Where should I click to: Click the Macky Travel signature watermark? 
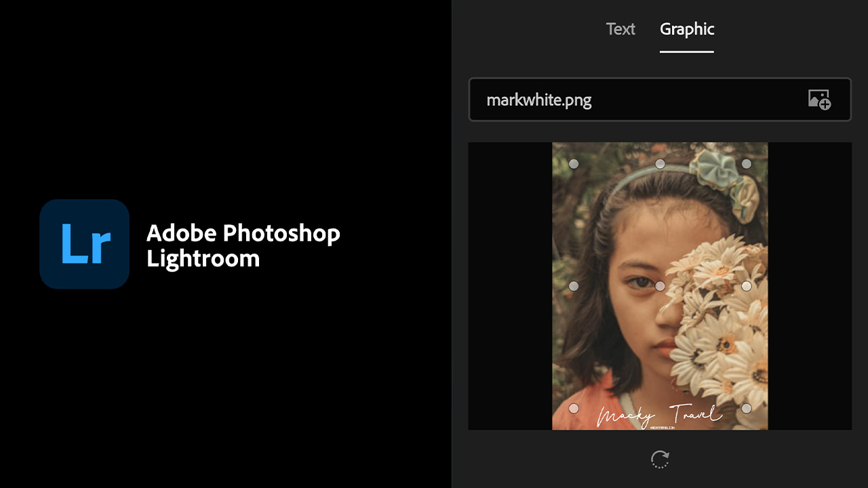(x=658, y=415)
